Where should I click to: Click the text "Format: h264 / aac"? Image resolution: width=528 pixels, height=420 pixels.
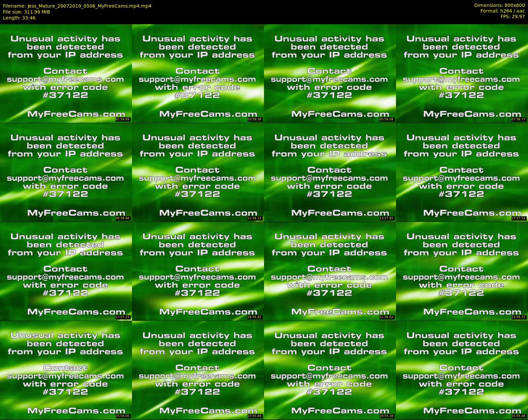tap(503, 11)
